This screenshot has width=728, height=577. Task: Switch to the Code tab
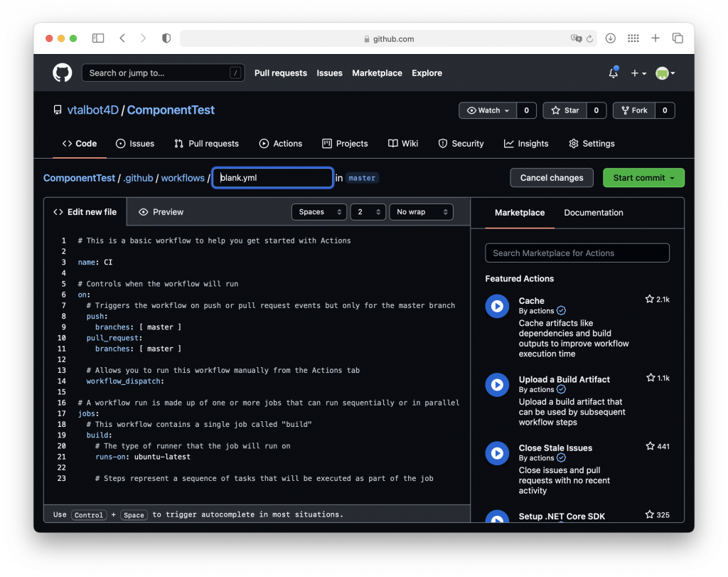tap(80, 144)
